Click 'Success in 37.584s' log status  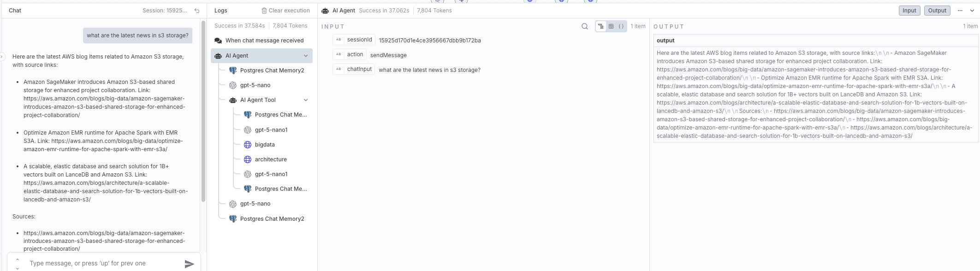[239, 26]
